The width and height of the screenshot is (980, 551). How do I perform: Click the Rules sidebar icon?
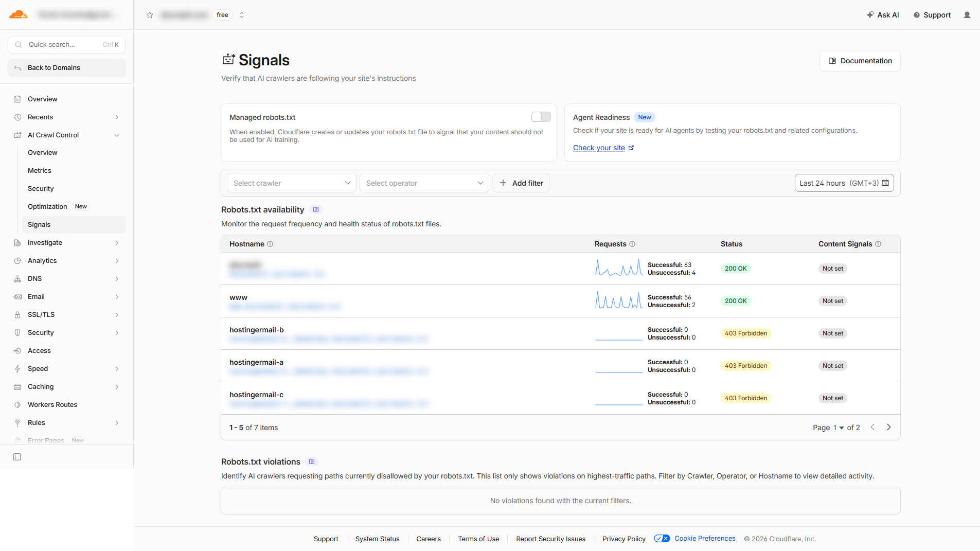(x=17, y=423)
